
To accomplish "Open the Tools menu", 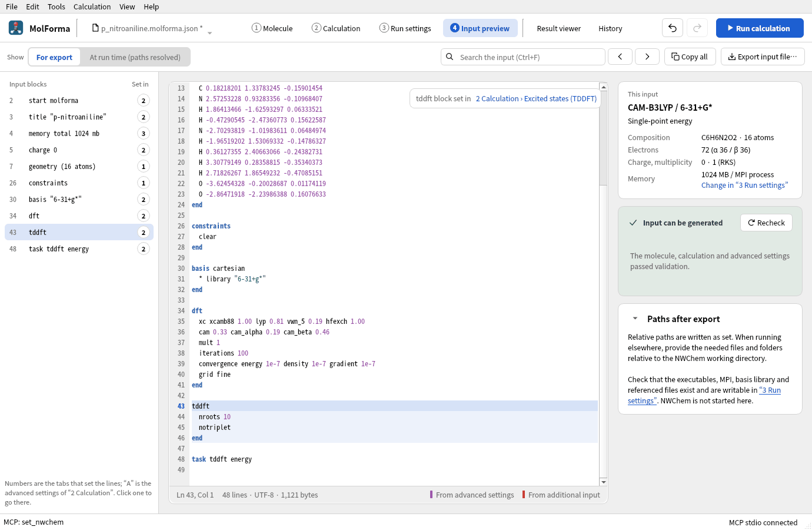I will pyautogui.click(x=56, y=6).
